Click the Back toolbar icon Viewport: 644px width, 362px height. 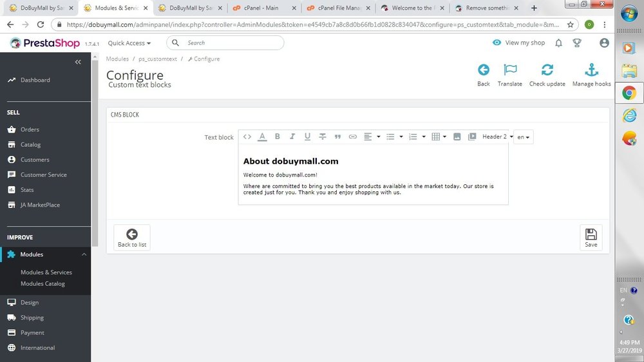click(x=484, y=75)
